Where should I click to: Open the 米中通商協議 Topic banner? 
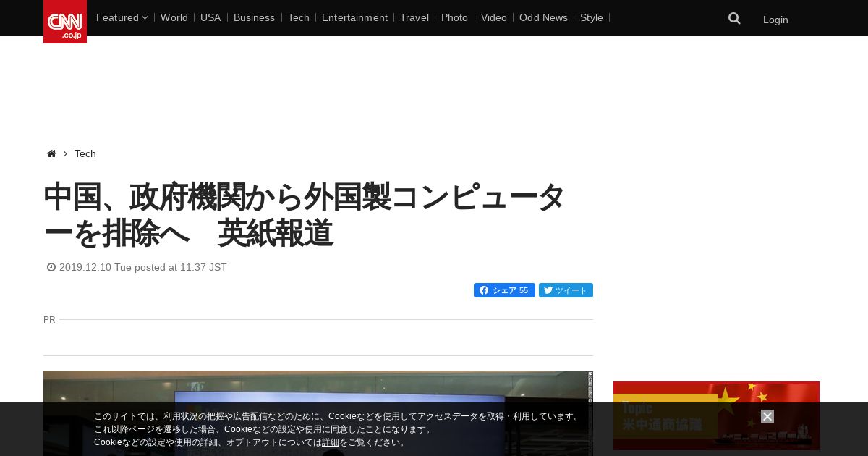pyautogui.click(x=716, y=415)
